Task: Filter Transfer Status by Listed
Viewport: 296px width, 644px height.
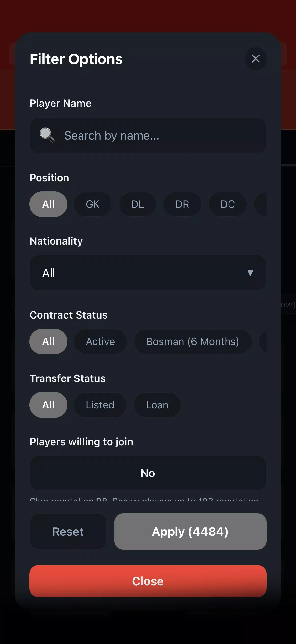Action: pyautogui.click(x=100, y=405)
